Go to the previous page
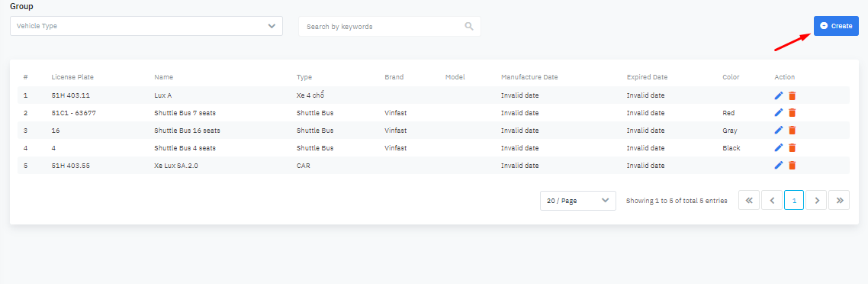Image resolution: width=868 pixels, height=284 pixels. pos(772,201)
